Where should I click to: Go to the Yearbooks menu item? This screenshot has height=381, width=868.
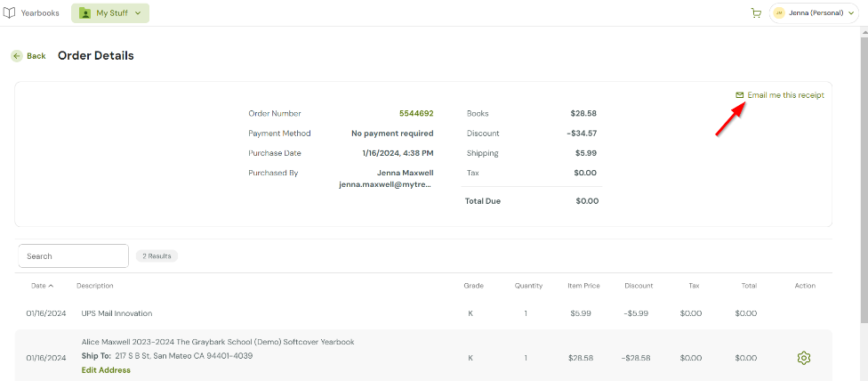point(40,13)
